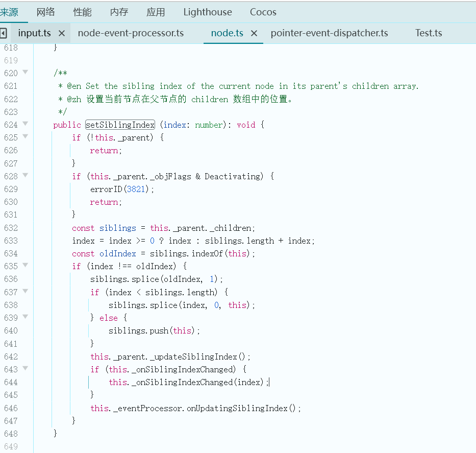476x453 pixels.
Task: Click 'oldIndex' variable on line 634
Action: 117,254
